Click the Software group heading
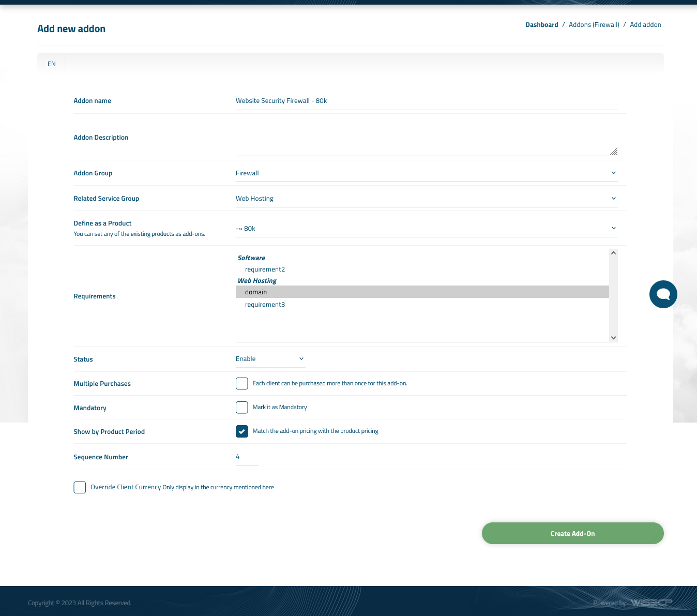The width and height of the screenshot is (697, 616). tap(251, 258)
